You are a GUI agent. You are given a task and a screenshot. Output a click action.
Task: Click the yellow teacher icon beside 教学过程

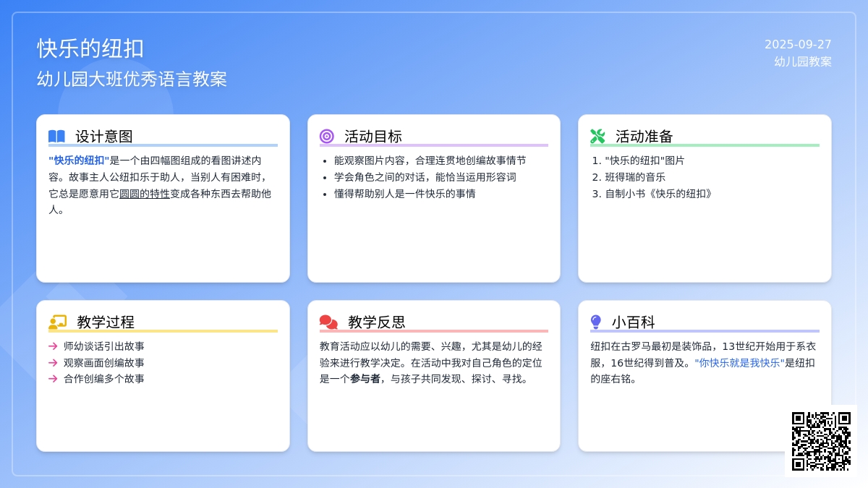click(x=57, y=322)
